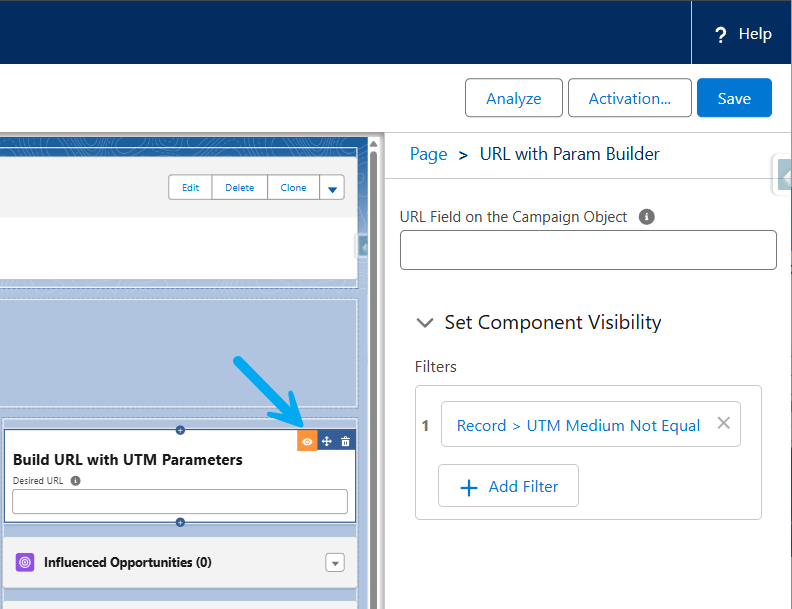Click the Influenced Opportunities purple icon

click(x=25, y=562)
